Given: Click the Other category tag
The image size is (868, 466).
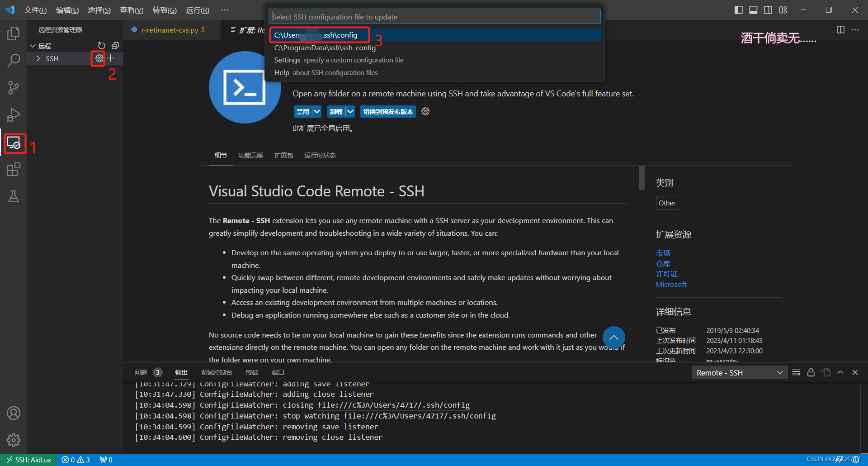Looking at the screenshot, I should (x=667, y=203).
